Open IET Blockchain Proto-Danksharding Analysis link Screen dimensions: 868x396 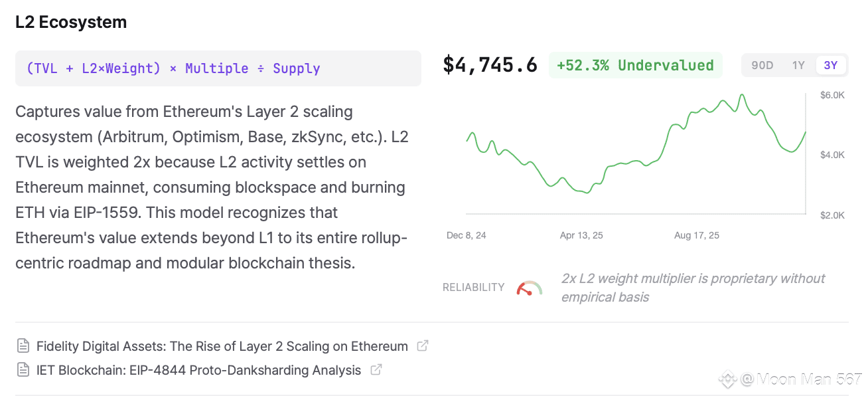198,370
